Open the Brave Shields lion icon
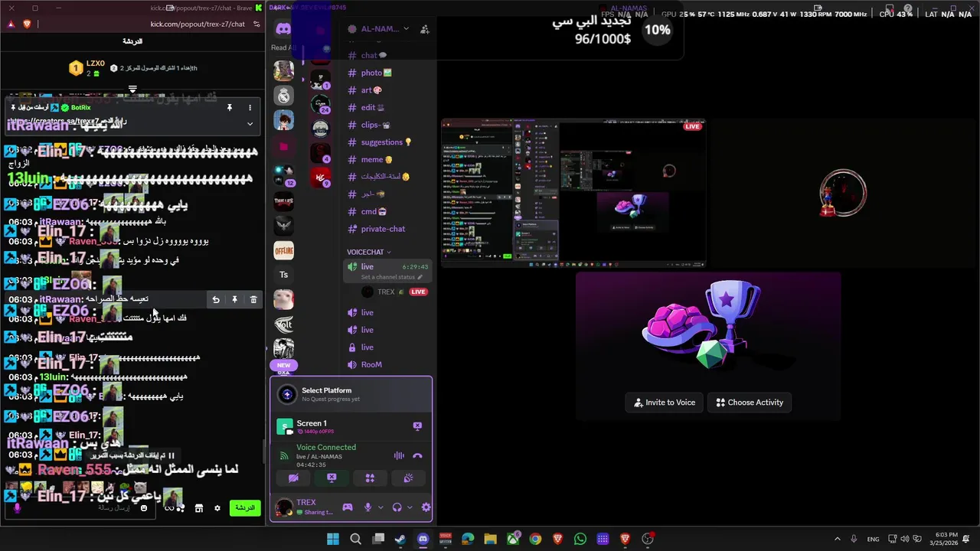980x551 pixels. (27, 24)
